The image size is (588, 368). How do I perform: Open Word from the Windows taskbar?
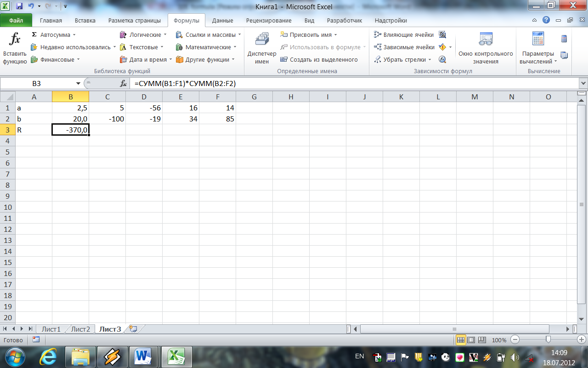pos(143,356)
